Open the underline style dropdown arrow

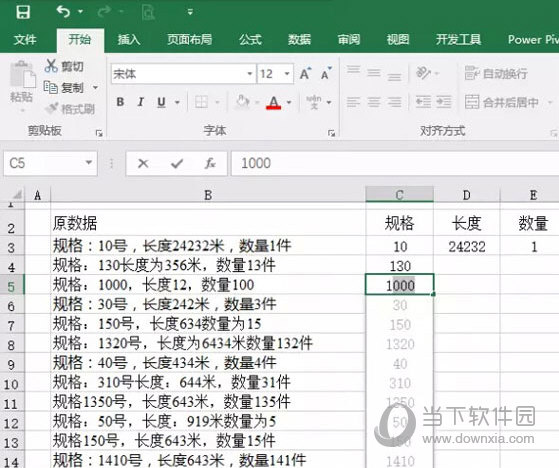(177, 103)
